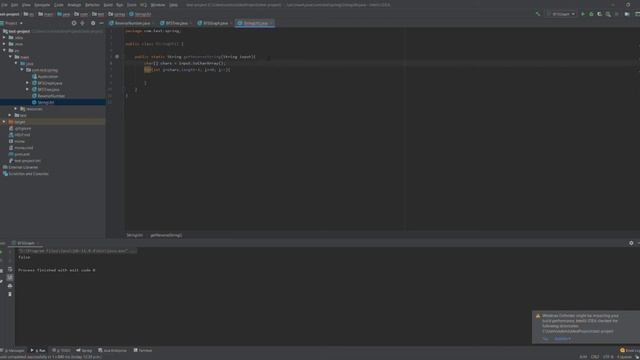Select the StringUtil.java editor tab
The image size is (640, 360).
[255, 23]
